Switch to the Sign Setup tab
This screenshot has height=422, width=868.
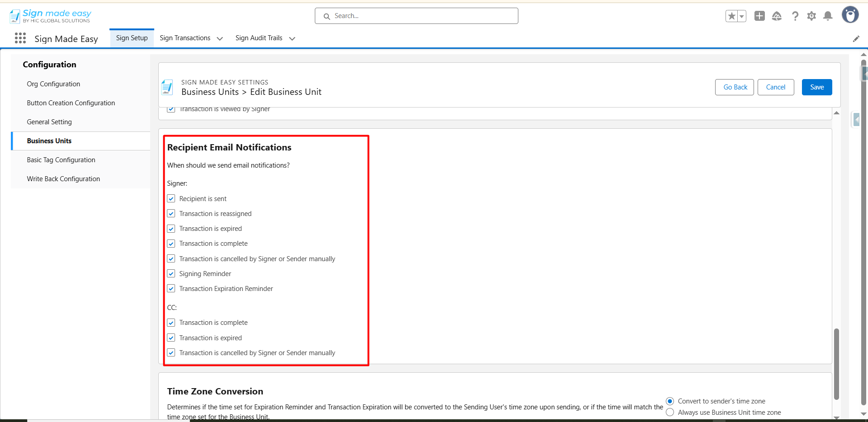[x=132, y=38]
